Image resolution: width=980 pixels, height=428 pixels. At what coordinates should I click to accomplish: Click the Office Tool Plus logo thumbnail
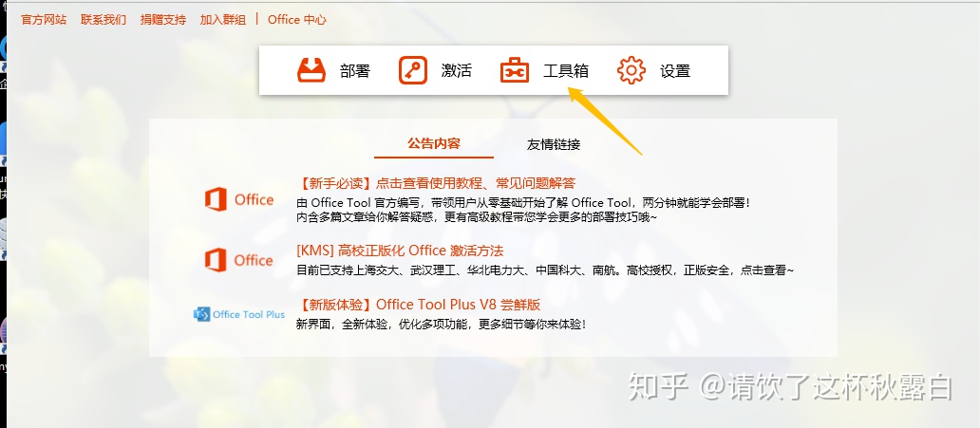pos(239,314)
